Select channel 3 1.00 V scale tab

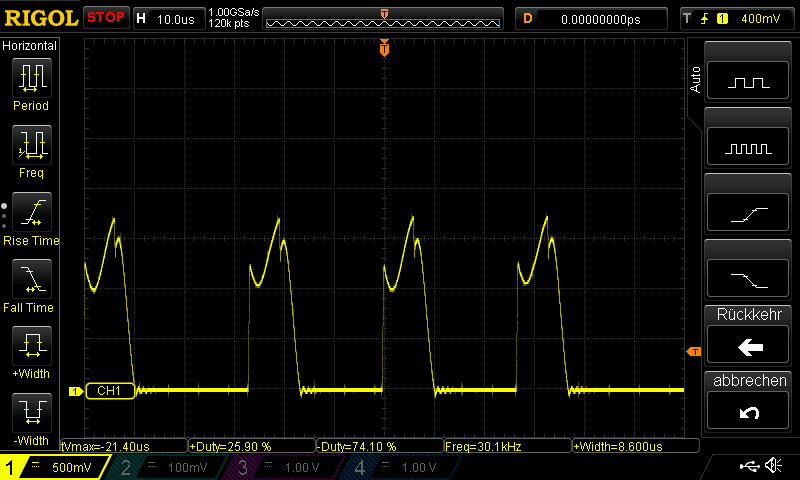pos(281,467)
